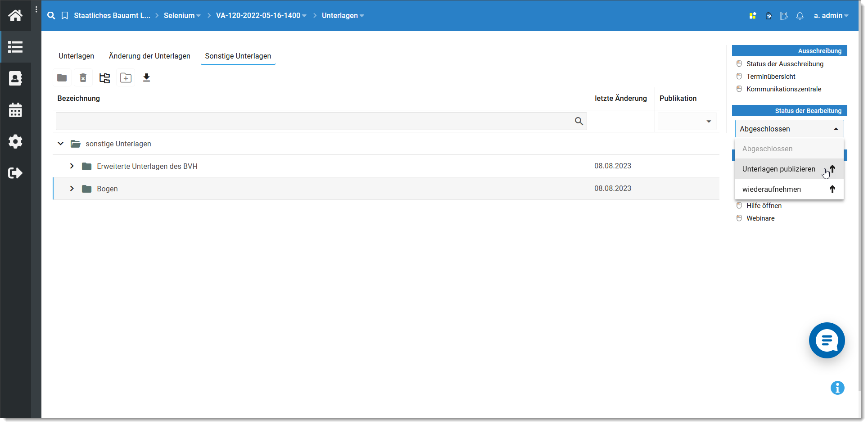Image resolution: width=868 pixels, height=425 pixels.
Task: Open the home icon in sidebar
Action: [x=15, y=16]
